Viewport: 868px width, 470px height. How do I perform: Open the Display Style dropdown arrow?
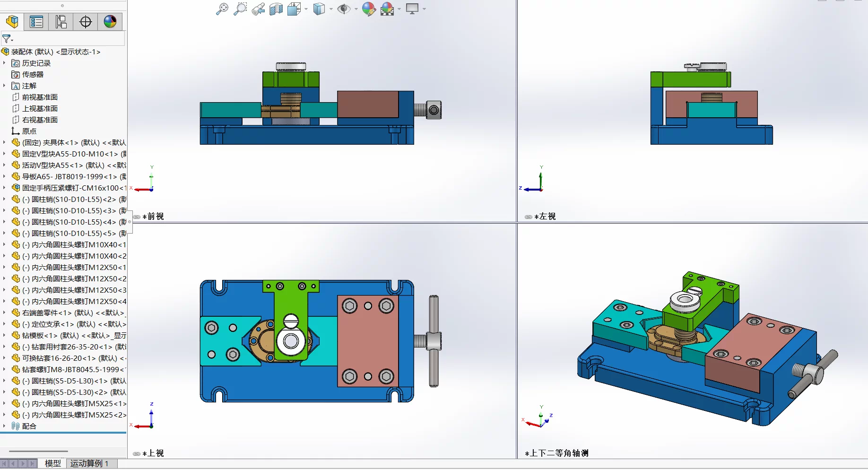coord(331,9)
